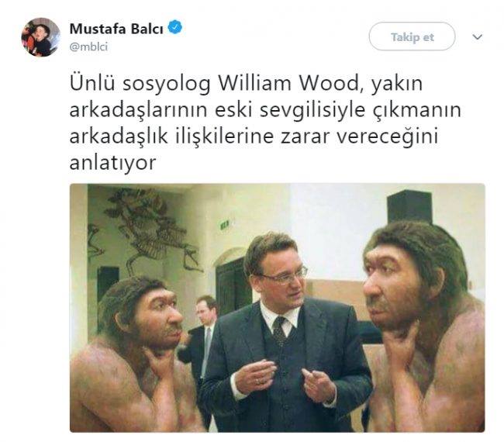
Task: Click the suited man's polka dot tie
Action: 279,331
